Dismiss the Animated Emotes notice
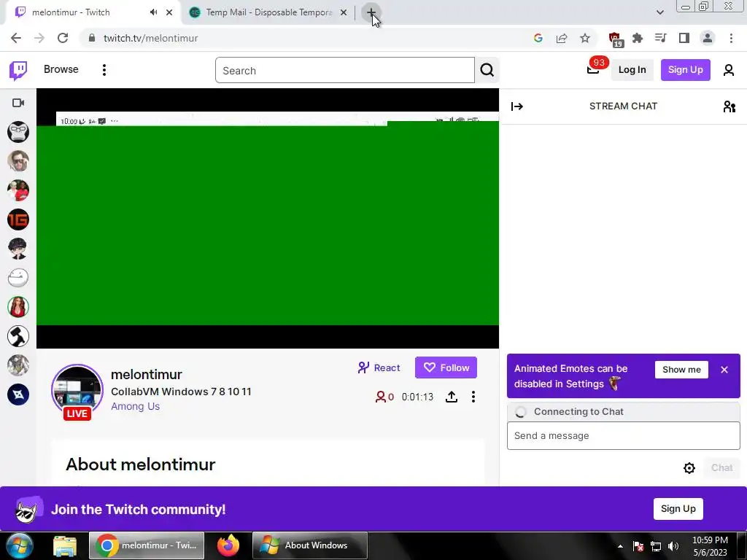This screenshot has height=560, width=747. pos(724,370)
